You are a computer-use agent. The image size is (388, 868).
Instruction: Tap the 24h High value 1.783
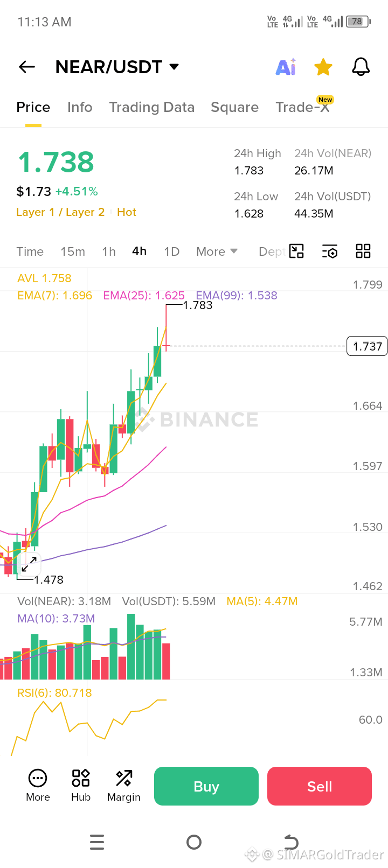coord(249,171)
